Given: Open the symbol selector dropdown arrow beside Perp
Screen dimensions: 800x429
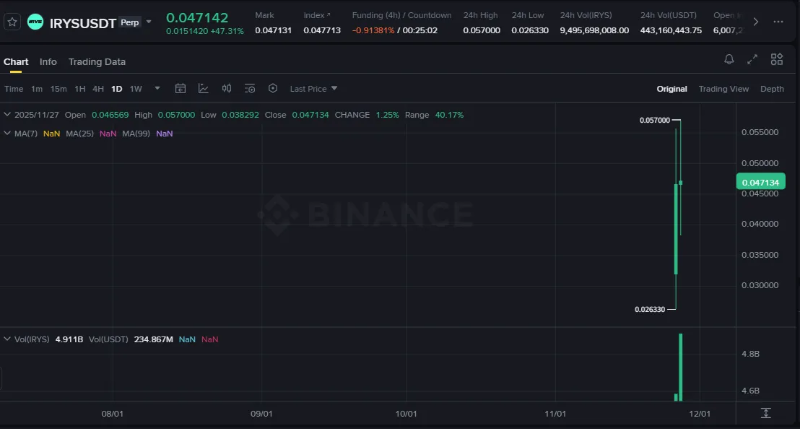Looking at the screenshot, I should click(x=149, y=22).
